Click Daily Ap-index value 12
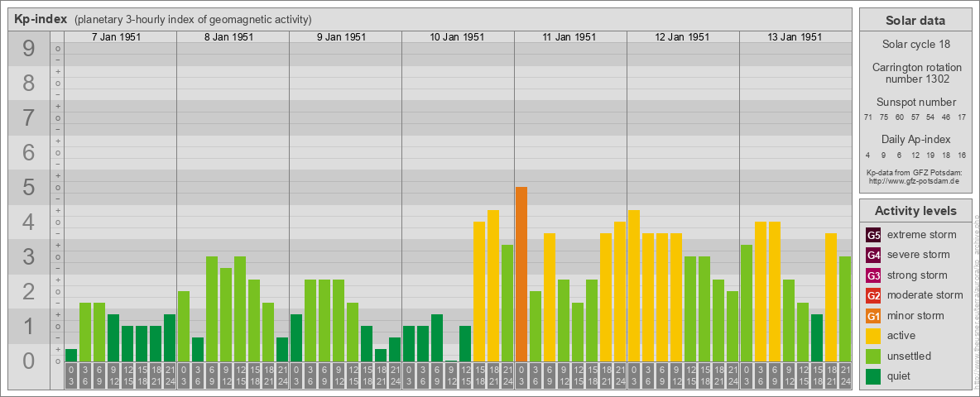The height and width of the screenshot is (397, 980). [x=915, y=155]
